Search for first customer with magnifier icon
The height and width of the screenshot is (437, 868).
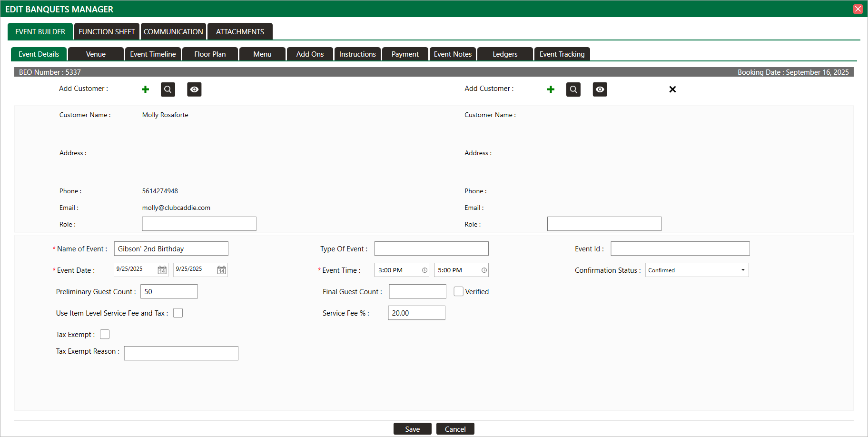click(x=168, y=89)
